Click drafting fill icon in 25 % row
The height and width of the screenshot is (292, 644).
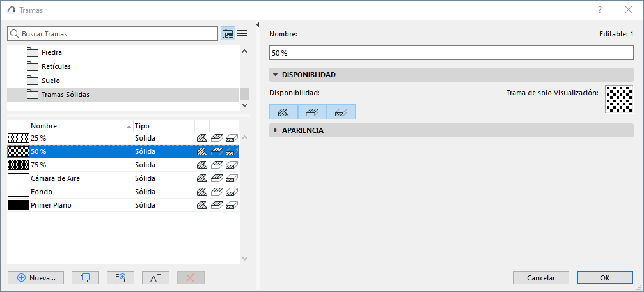click(201, 138)
